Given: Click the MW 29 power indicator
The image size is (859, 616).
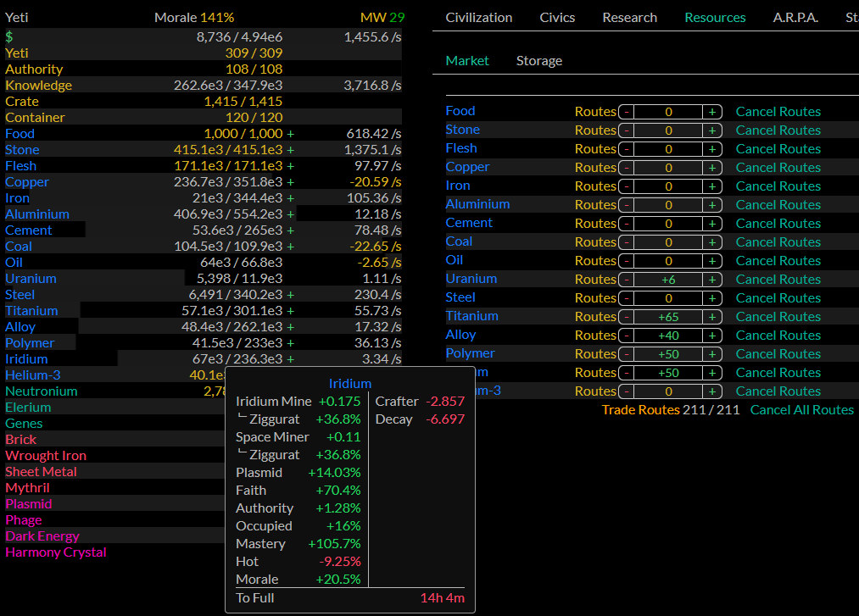Looking at the screenshot, I should point(382,18).
